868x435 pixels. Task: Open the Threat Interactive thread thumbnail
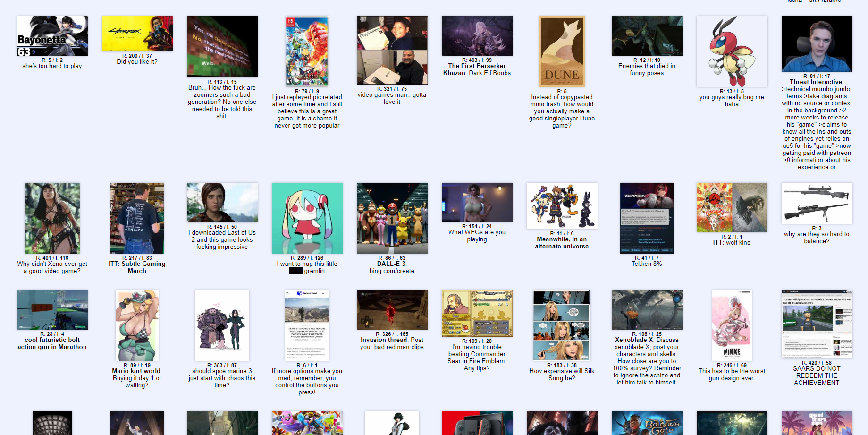817,44
